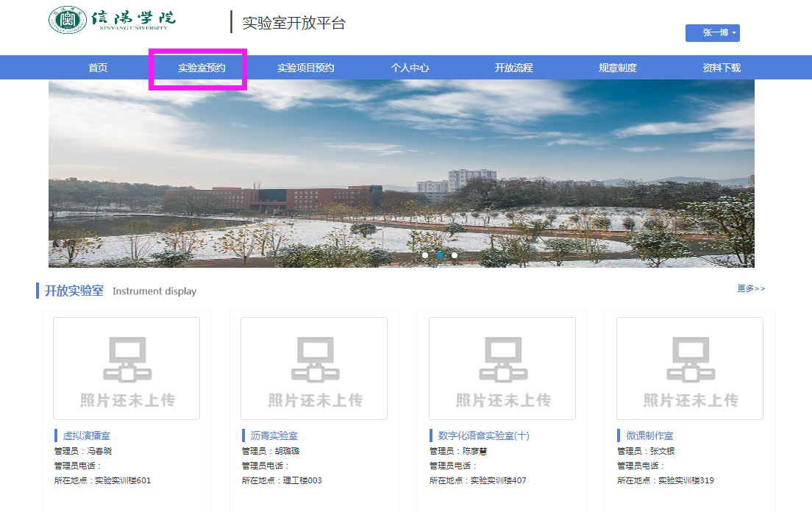Open 数字化语音实验室(十) placeholder image
The height and width of the screenshot is (512, 812).
click(502, 369)
